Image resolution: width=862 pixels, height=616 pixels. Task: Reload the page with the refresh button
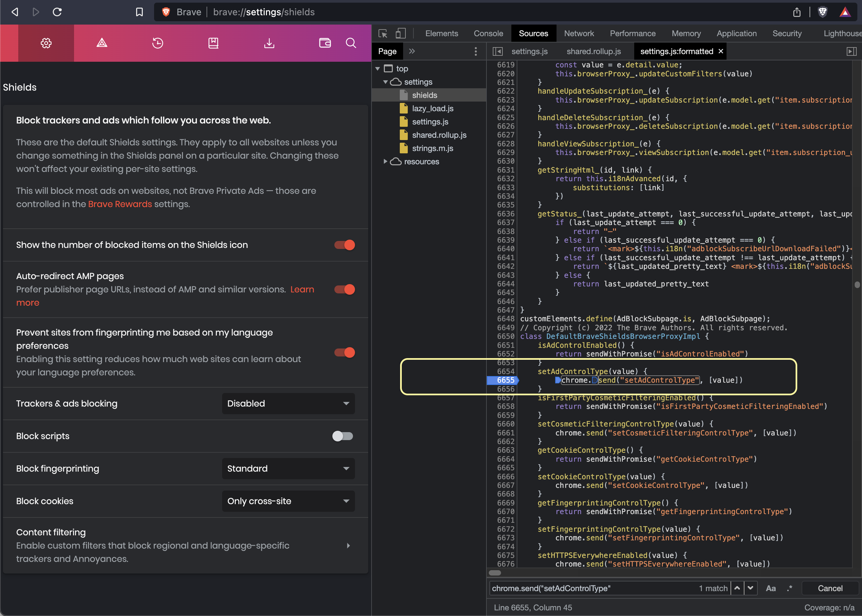pos(57,12)
